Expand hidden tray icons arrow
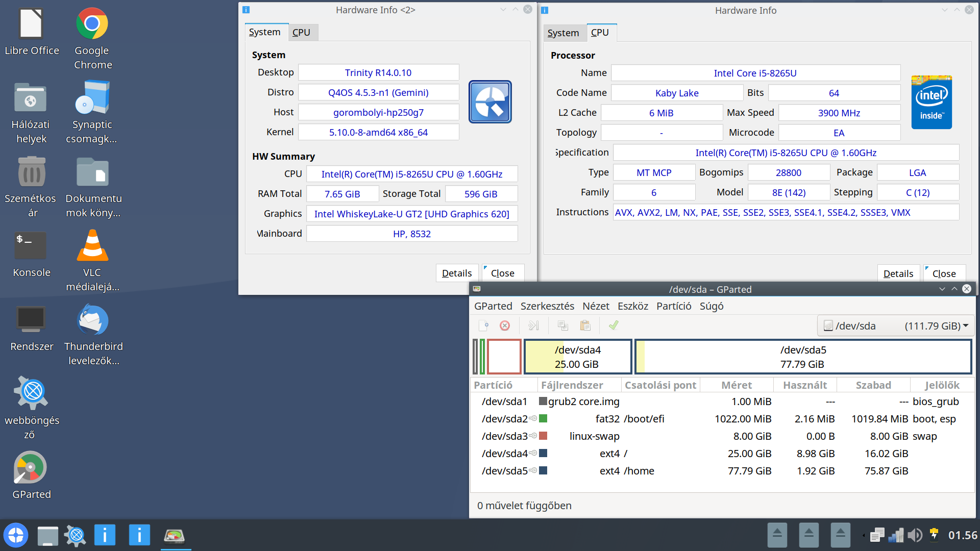 (x=864, y=535)
